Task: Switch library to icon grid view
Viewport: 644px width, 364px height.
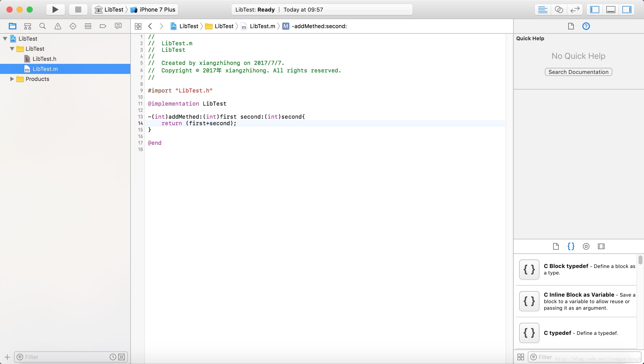Action: tap(520, 357)
